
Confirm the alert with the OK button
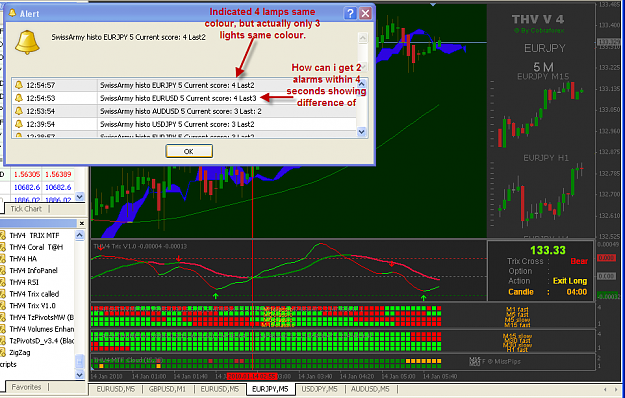click(189, 151)
